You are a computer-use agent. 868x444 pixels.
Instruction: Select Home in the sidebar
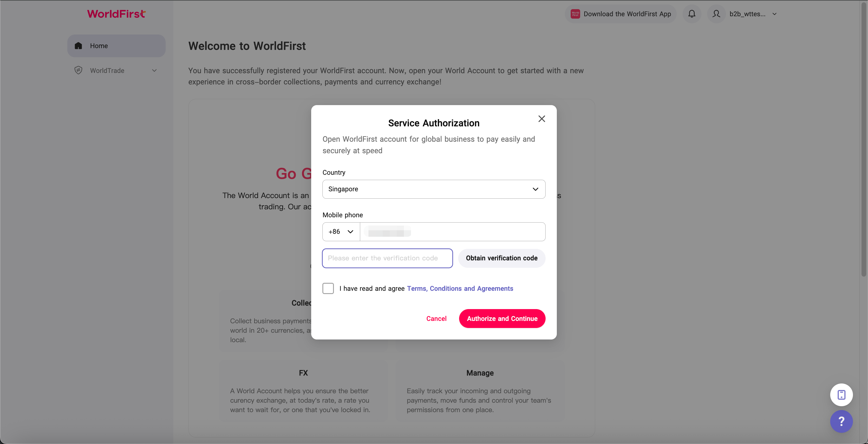tap(117, 45)
